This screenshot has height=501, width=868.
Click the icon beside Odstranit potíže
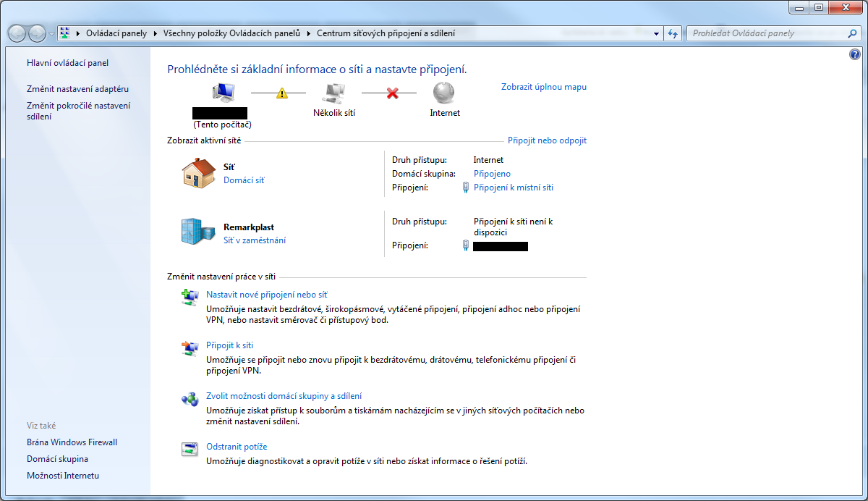[x=190, y=450]
